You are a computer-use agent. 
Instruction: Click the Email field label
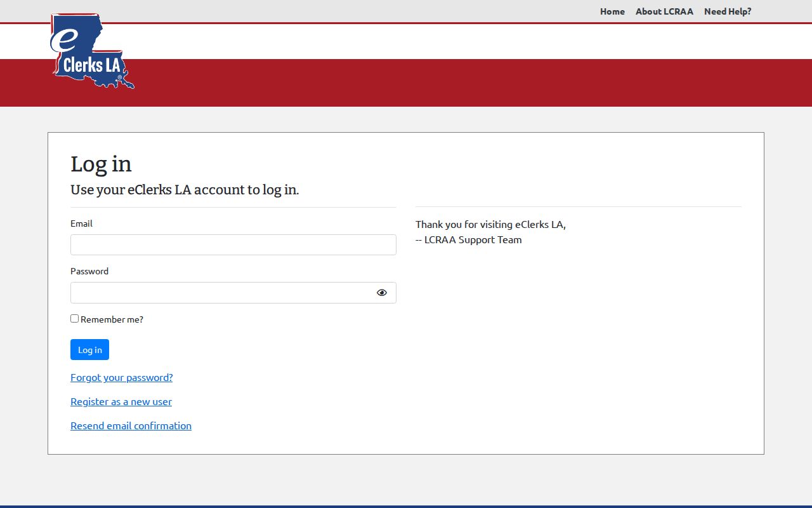pos(81,224)
